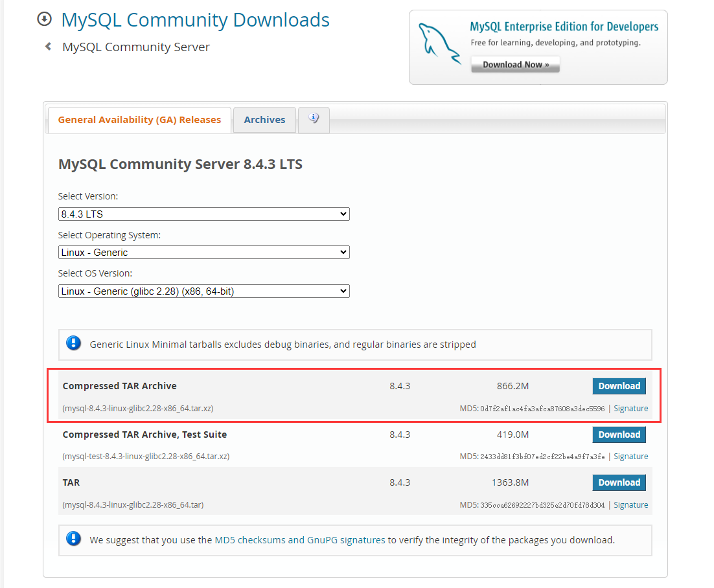Click the MySQL dolphin logo in the banner
Image resolution: width=714 pixels, height=588 pixels.
(439, 43)
